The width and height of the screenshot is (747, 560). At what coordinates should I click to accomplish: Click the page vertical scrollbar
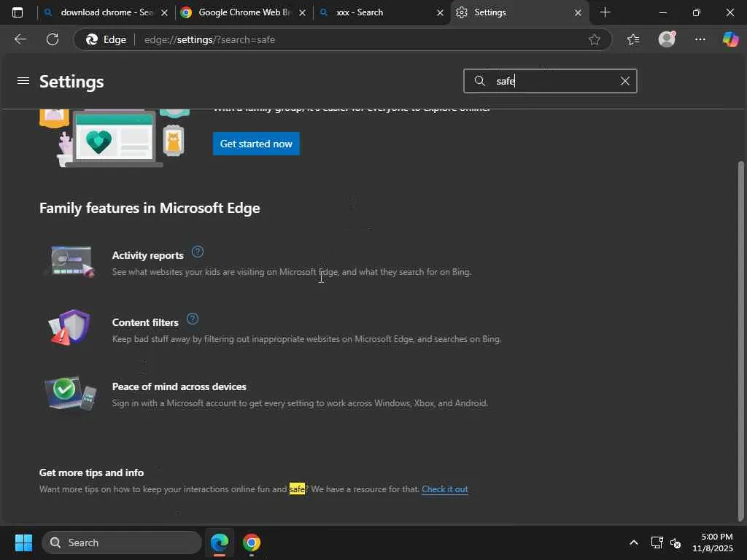(x=740, y=341)
